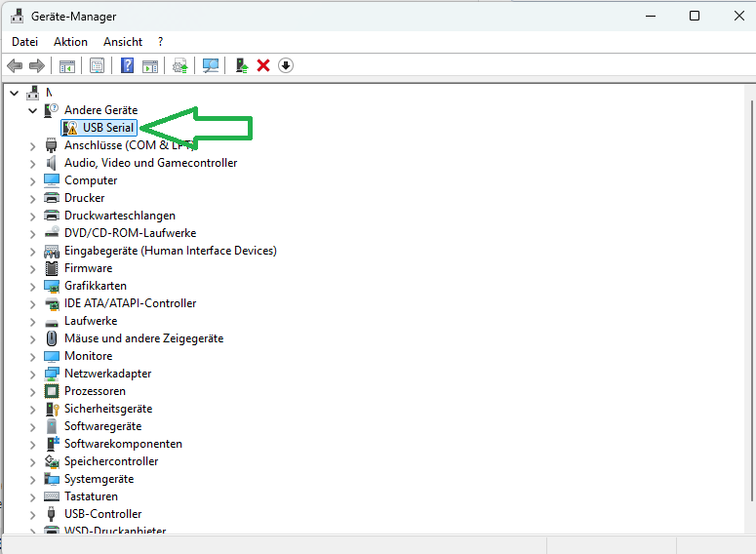Click the black down-arrow disable device icon
The image size is (756, 554).
point(286,65)
